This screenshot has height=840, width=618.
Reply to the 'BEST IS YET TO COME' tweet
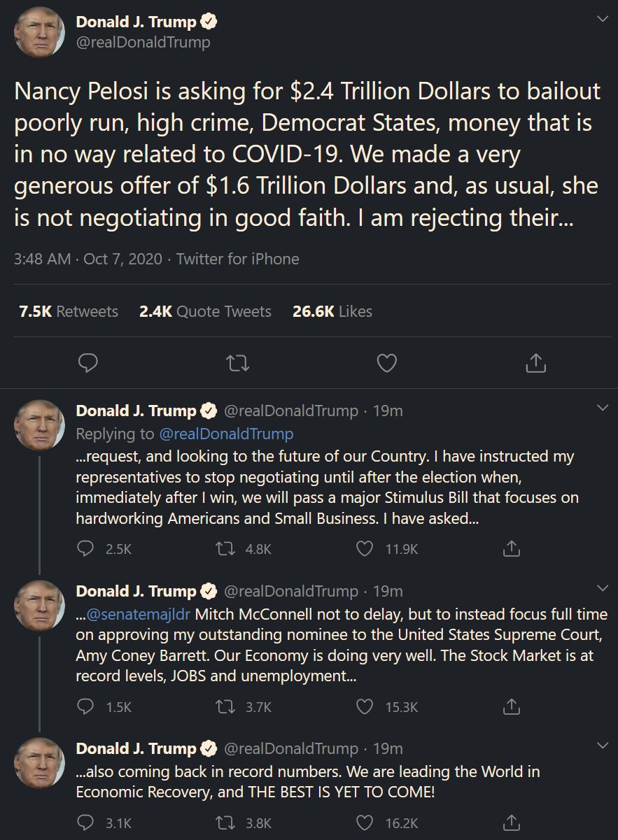click(87, 823)
